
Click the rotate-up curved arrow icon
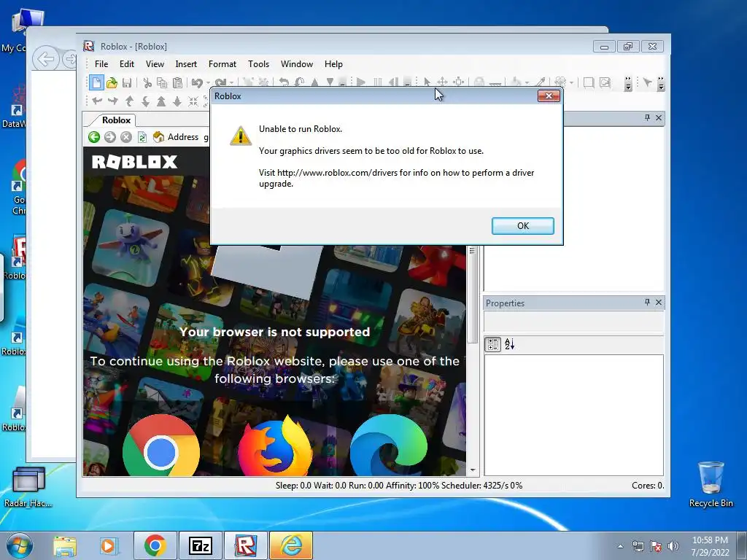point(129,101)
